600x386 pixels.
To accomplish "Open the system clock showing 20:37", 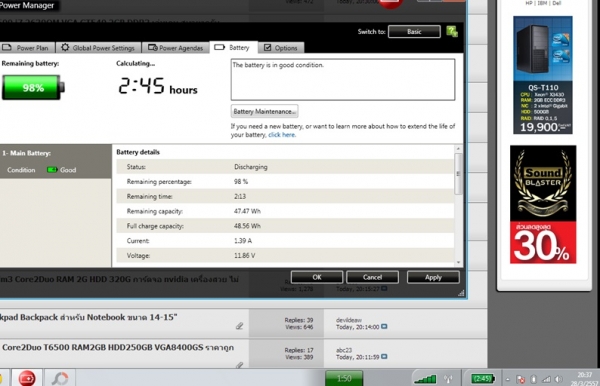I will [x=584, y=379].
